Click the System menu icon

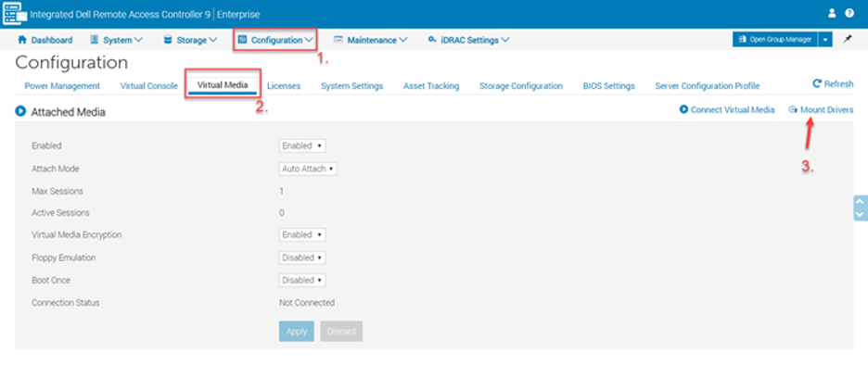(94, 40)
